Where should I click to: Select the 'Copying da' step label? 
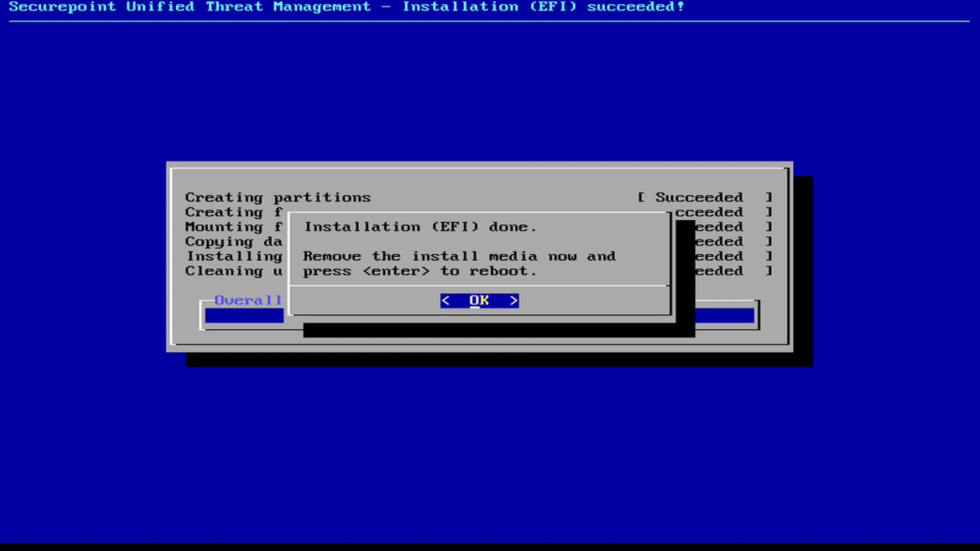(x=233, y=242)
